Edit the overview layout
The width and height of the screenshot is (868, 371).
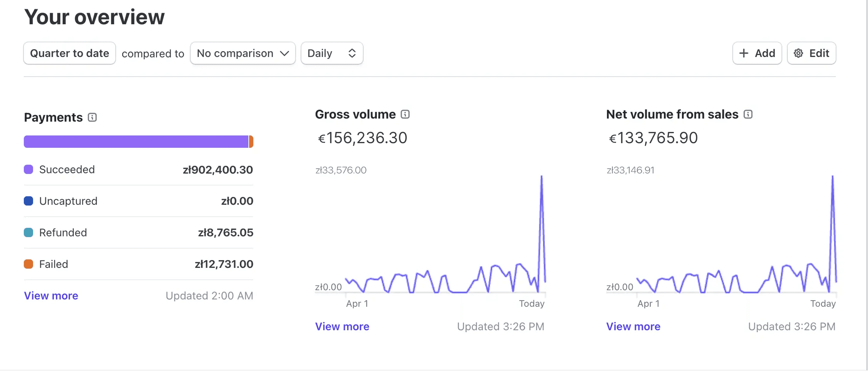811,53
